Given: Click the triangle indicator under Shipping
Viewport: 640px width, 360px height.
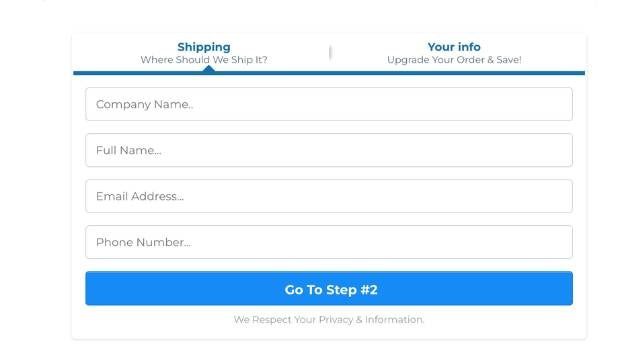Looking at the screenshot, I should pyautogui.click(x=209, y=69).
